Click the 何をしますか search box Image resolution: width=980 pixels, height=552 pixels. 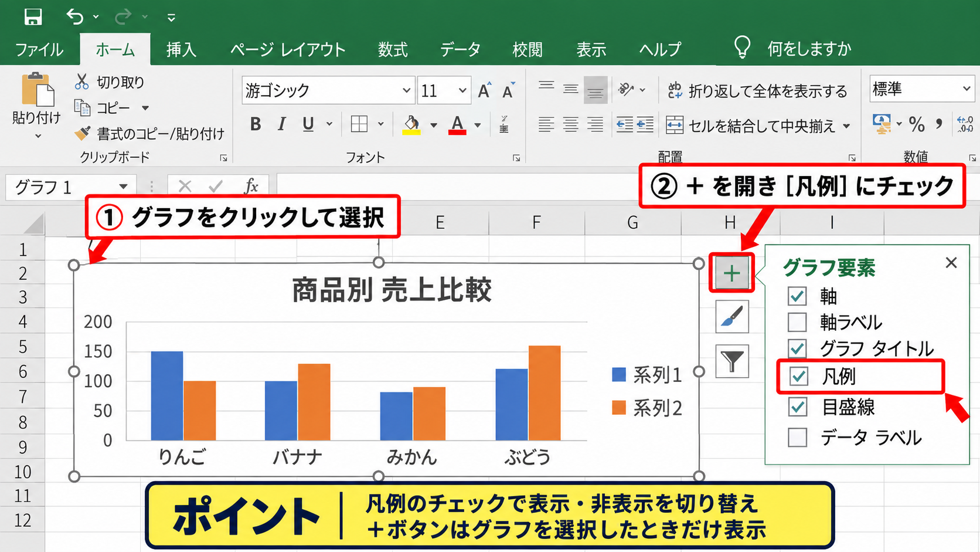coord(809,49)
